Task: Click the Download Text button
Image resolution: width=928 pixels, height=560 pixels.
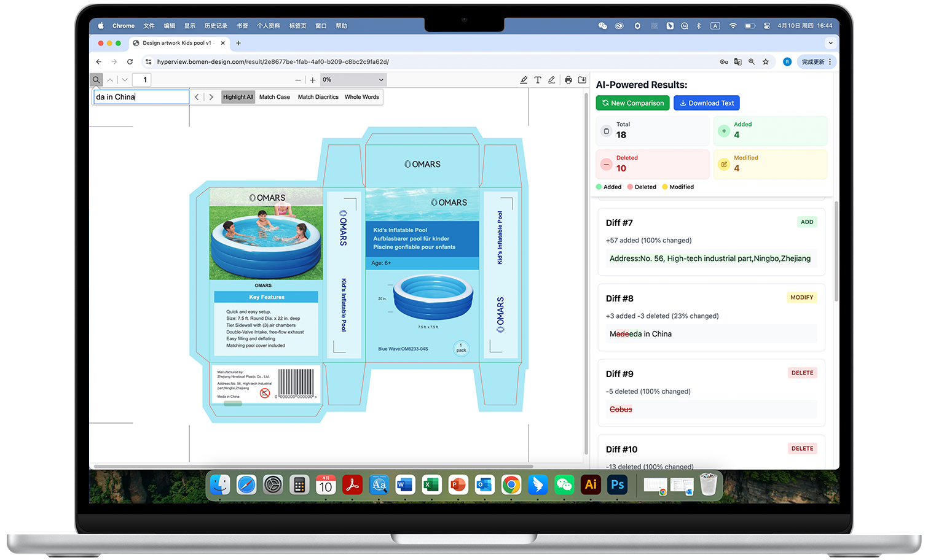Action: (x=706, y=103)
